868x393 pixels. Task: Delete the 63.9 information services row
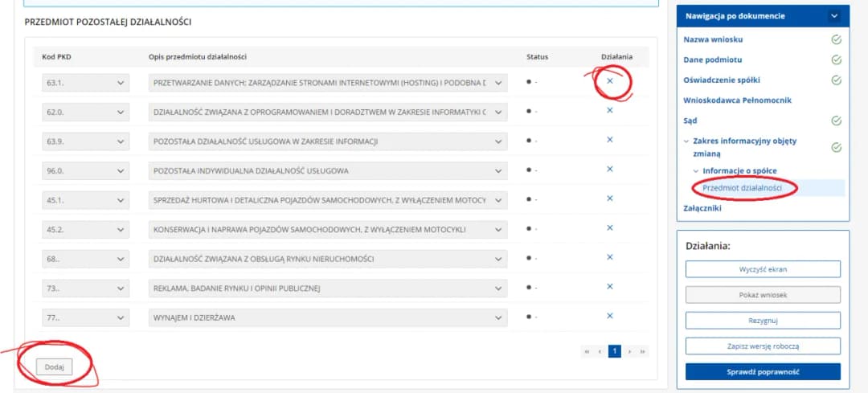pyautogui.click(x=609, y=140)
